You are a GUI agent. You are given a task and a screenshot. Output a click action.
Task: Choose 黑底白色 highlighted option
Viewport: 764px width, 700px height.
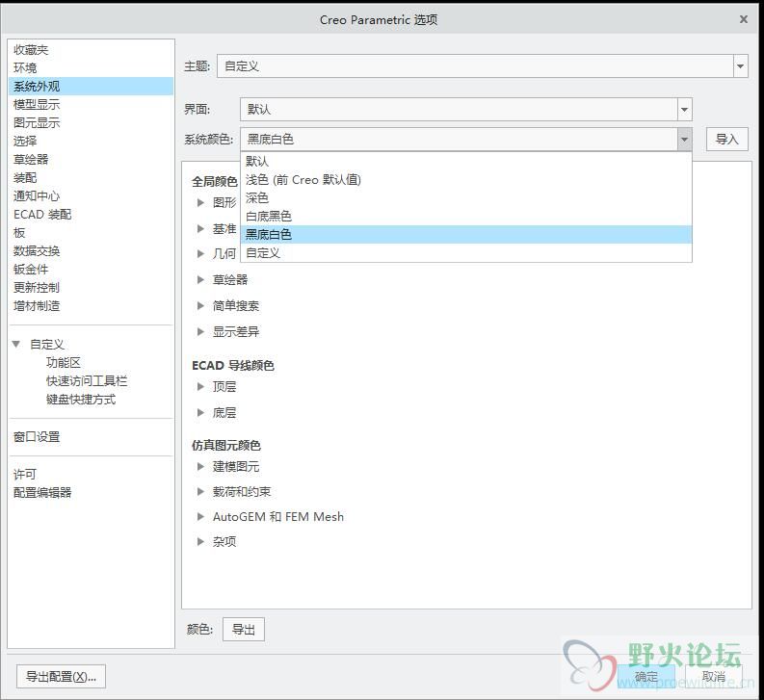click(x=466, y=234)
